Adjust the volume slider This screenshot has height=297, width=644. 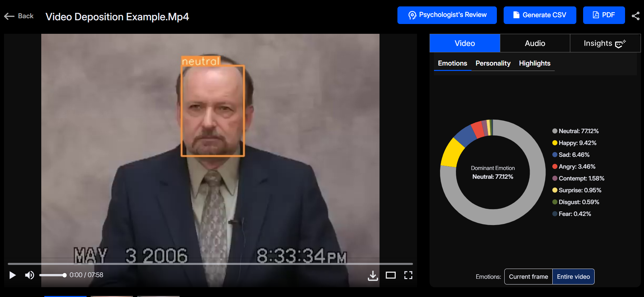point(52,275)
